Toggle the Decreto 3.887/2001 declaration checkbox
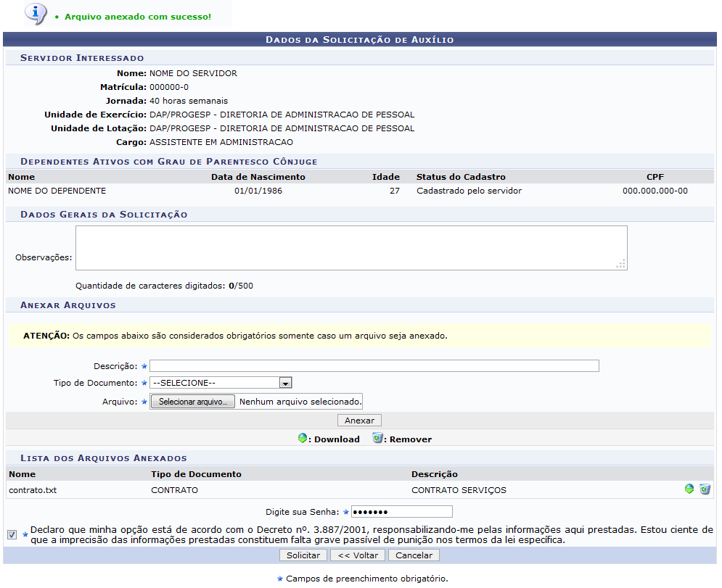722x588 pixels. coord(12,534)
